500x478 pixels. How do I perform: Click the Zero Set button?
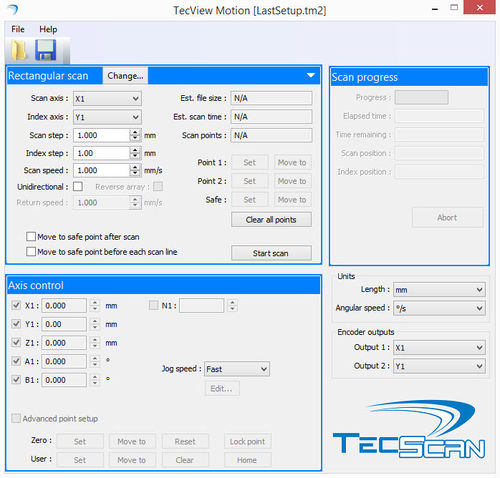(x=80, y=442)
